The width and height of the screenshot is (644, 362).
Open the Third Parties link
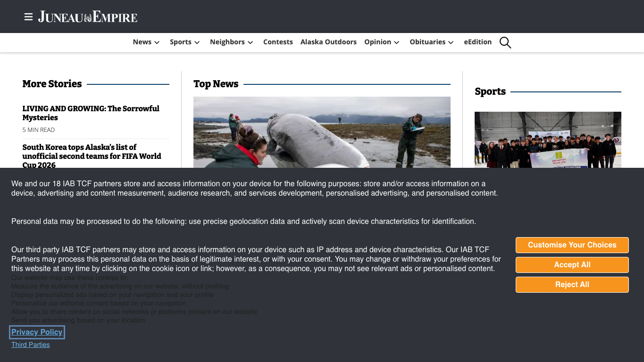click(x=31, y=345)
